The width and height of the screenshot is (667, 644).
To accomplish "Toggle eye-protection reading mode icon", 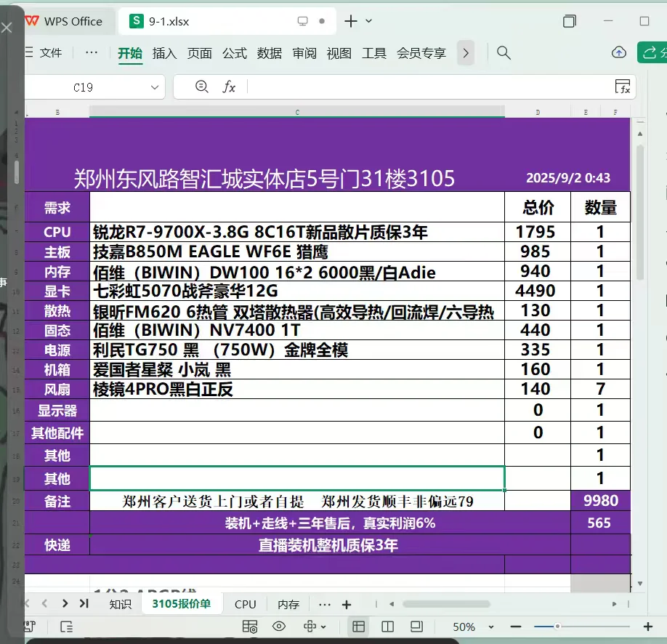I will pyautogui.click(x=279, y=626).
